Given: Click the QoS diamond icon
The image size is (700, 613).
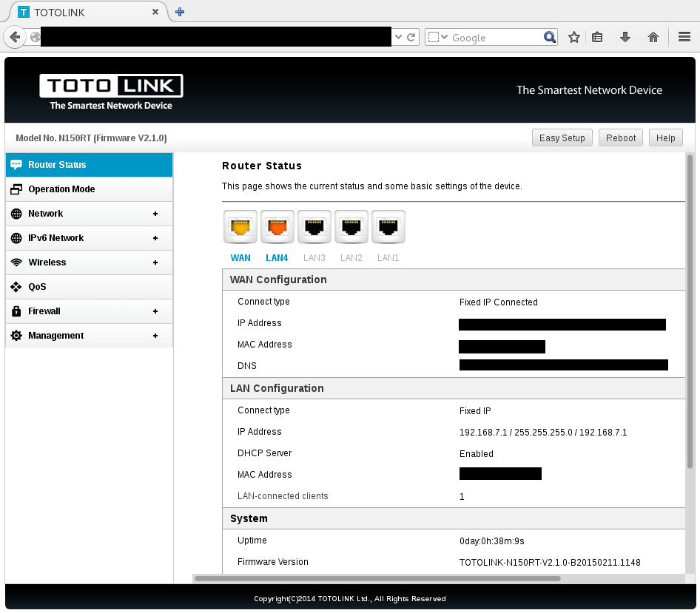Looking at the screenshot, I should pos(16,287).
